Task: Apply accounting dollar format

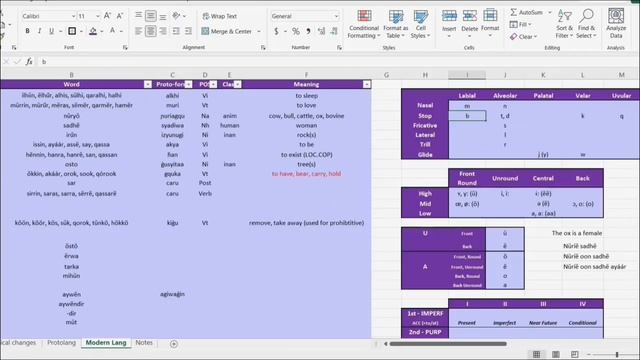Action: click(x=276, y=31)
